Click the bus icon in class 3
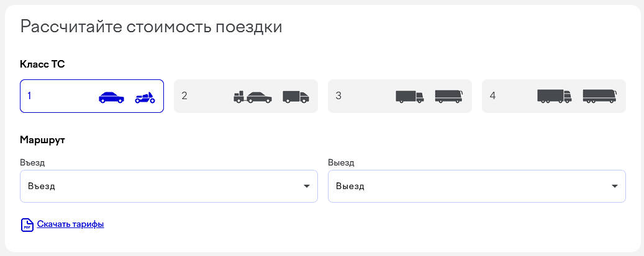Screen dimensions: 644x256 [x=448, y=96]
